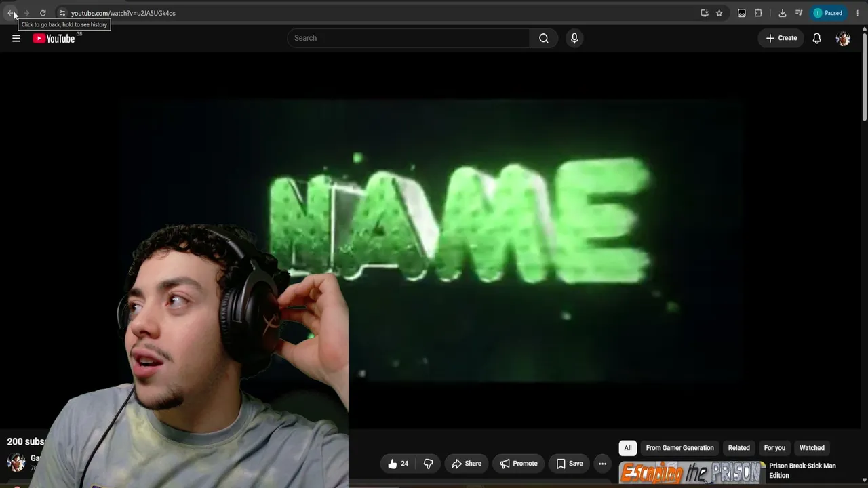Open the Extensions puzzle icon
This screenshot has width=868, height=488.
tap(758, 13)
